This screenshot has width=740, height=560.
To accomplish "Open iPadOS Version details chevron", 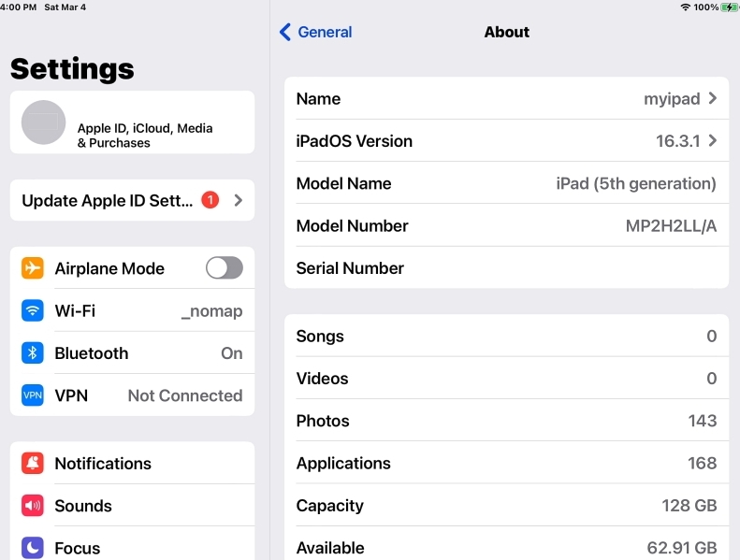I will coord(713,140).
